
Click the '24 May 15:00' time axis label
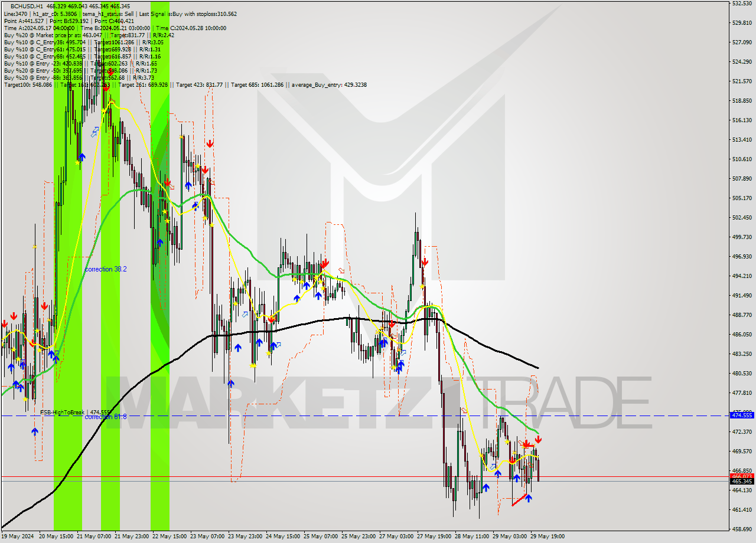pos(283,537)
